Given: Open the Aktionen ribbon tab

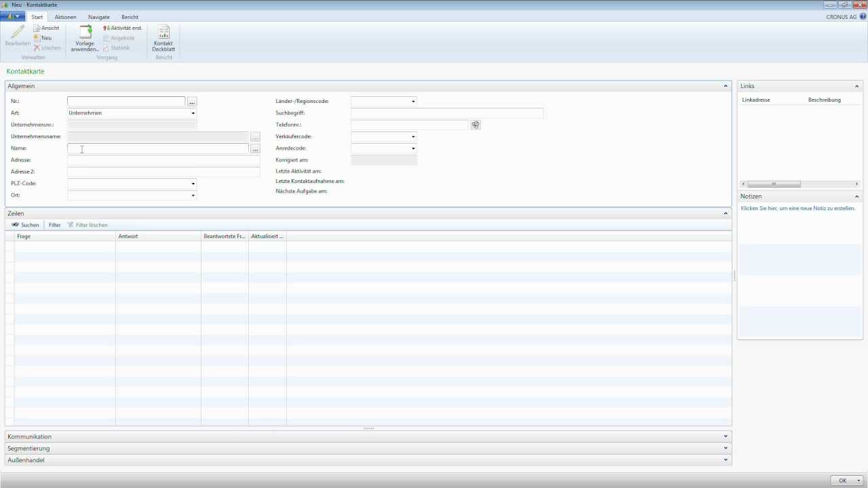Looking at the screenshot, I should point(65,17).
